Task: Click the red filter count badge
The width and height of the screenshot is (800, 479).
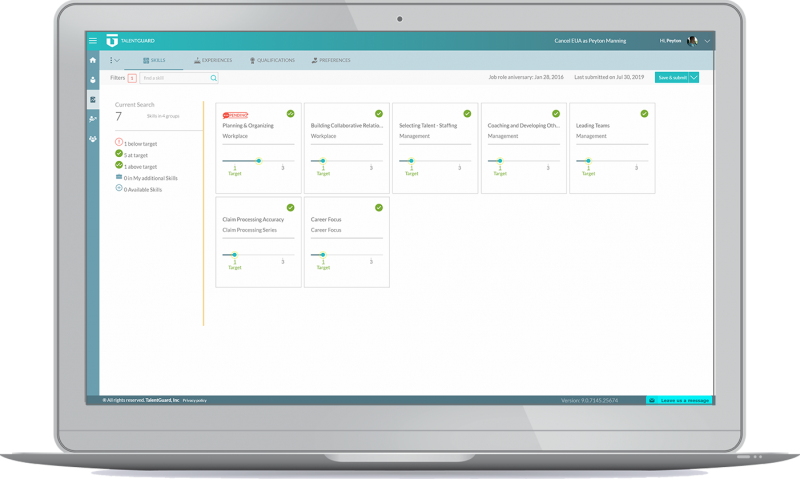Action: pyautogui.click(x=132, y=78)
